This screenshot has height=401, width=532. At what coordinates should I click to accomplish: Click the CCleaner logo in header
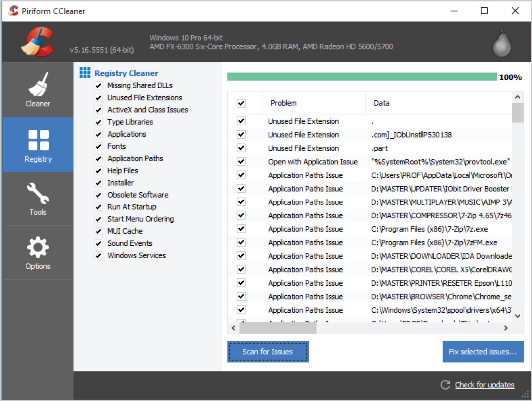coord(37,42)
